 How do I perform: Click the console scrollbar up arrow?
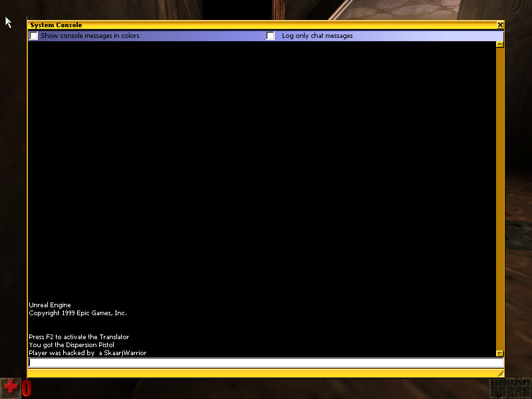[x=499, y=45]
